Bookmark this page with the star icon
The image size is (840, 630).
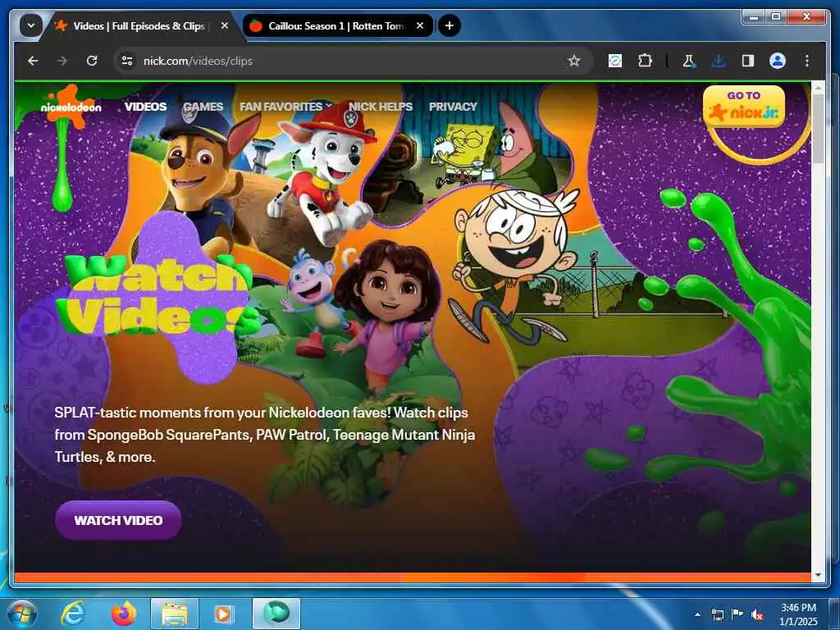click(x=574, y=61)
